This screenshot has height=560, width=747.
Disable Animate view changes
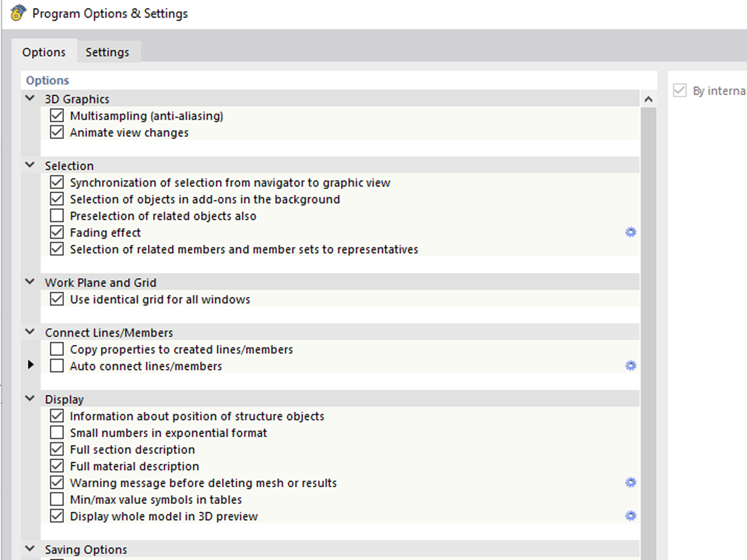56,132
